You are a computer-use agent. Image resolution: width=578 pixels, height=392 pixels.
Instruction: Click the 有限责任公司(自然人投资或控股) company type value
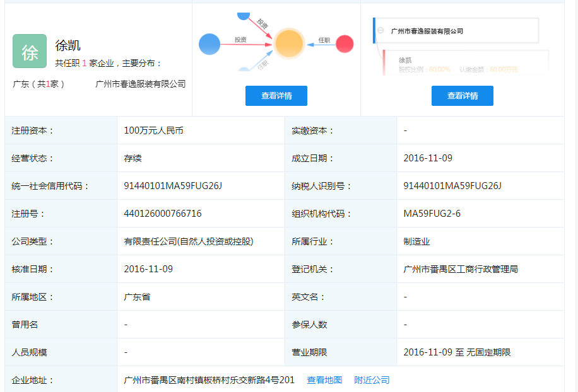[189, 241]
